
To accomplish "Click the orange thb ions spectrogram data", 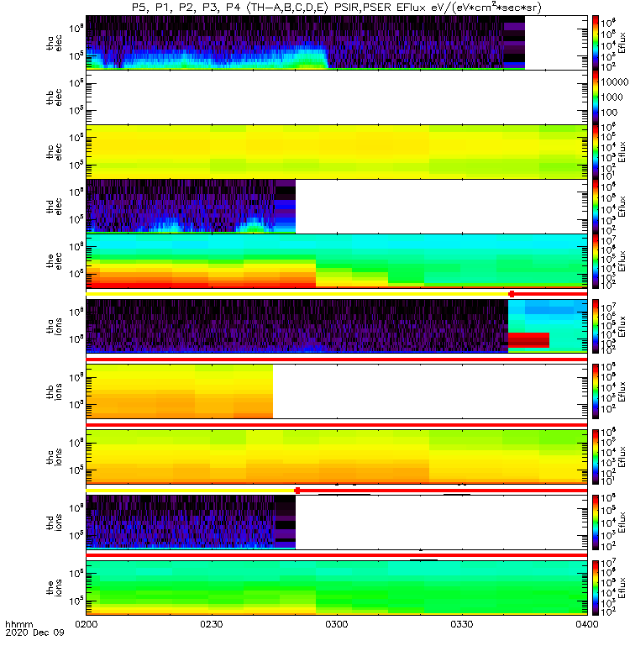I will pos(180,391).
